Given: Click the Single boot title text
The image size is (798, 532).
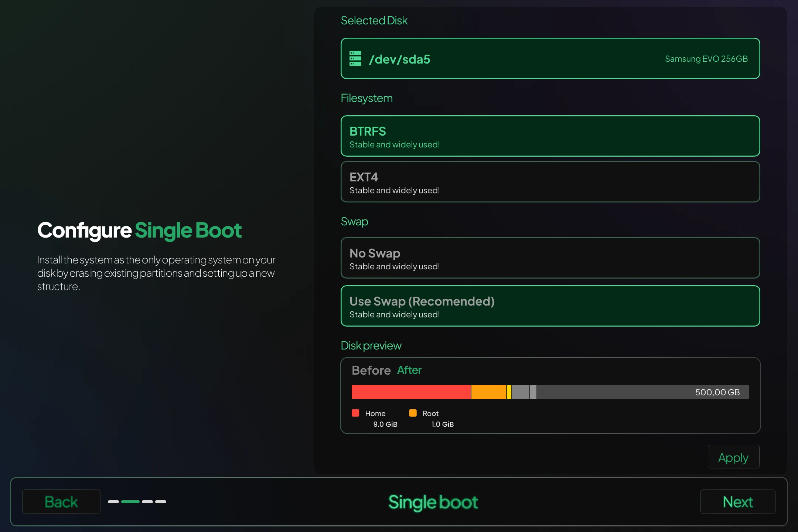Looking at the screenshot, I should [433, 502].
